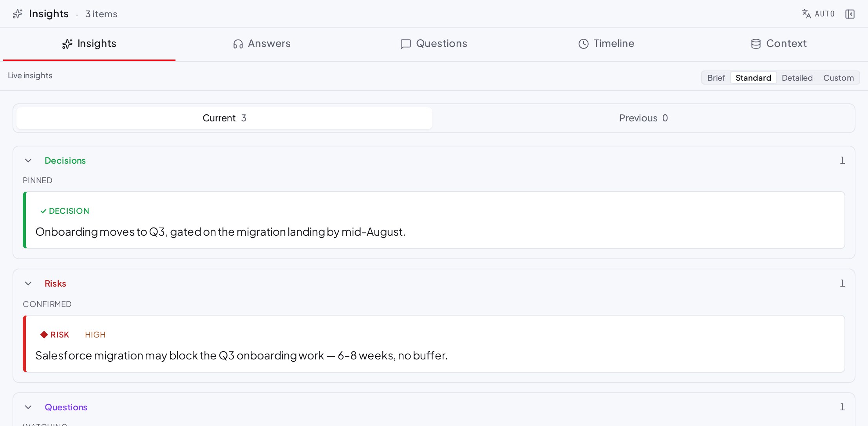Screen dimensions: 868x426
Task: Open the Context tab
Action: click(x=779, y=44)
